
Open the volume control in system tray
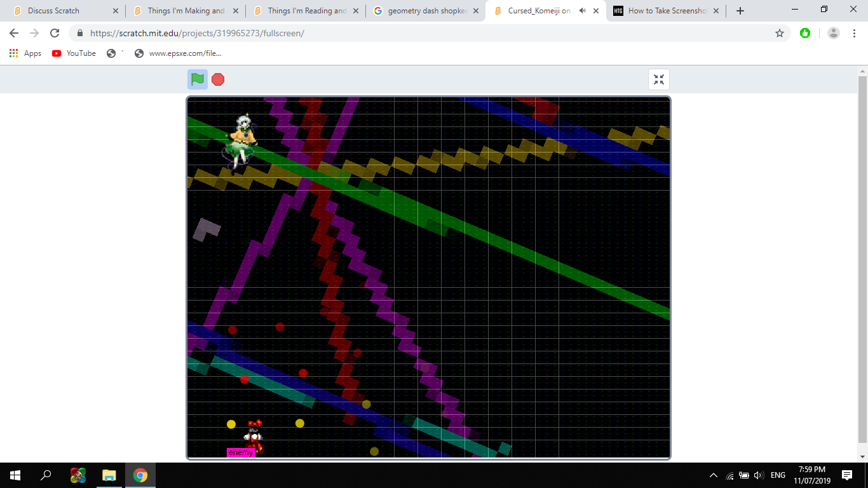[x=758, y=475]
